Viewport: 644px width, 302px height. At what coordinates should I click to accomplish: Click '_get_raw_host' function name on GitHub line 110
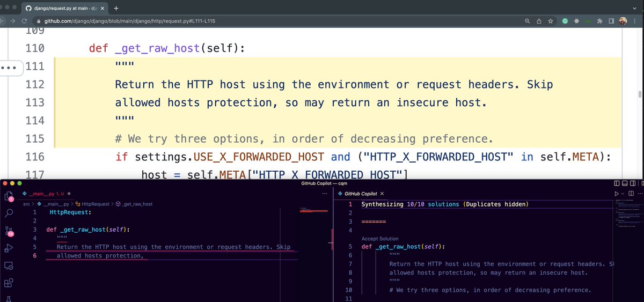pyautogui.click(x=157, y=49)
